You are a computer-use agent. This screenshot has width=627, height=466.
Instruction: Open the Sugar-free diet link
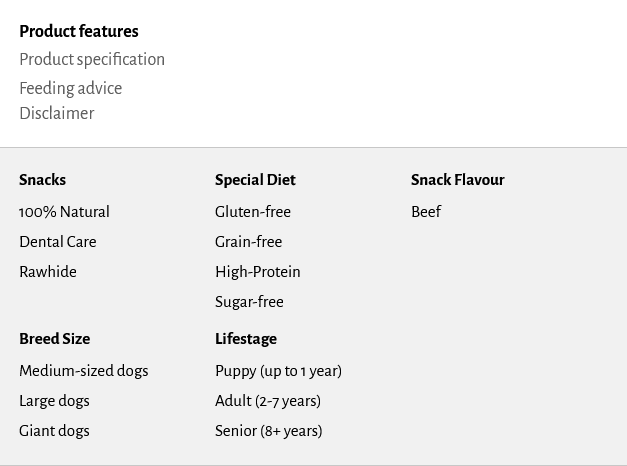tap(249, 302)
